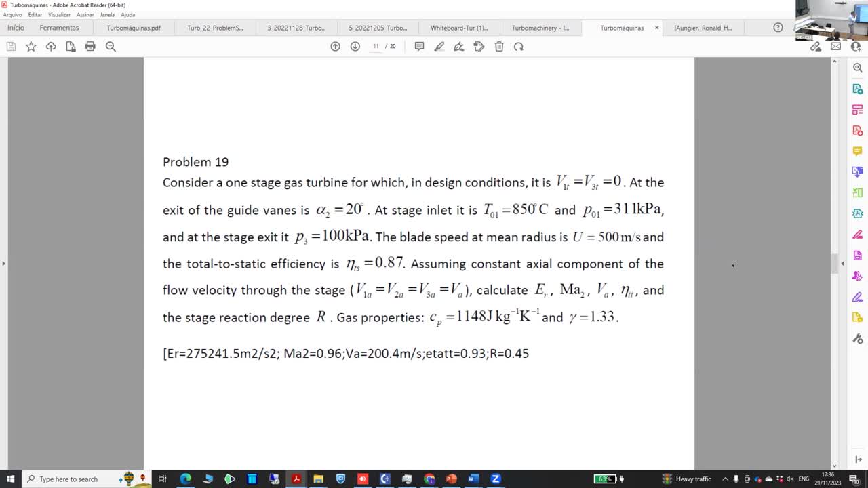Select the highlighter pen tool
Image resolution: width=868 pixels, height=488 pixels.
439,47
